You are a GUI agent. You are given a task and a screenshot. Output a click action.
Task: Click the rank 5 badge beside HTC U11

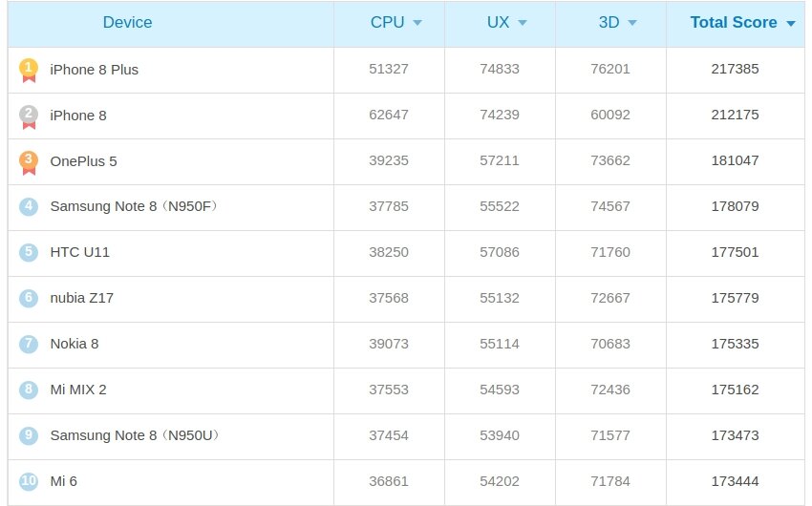[29, 252]
